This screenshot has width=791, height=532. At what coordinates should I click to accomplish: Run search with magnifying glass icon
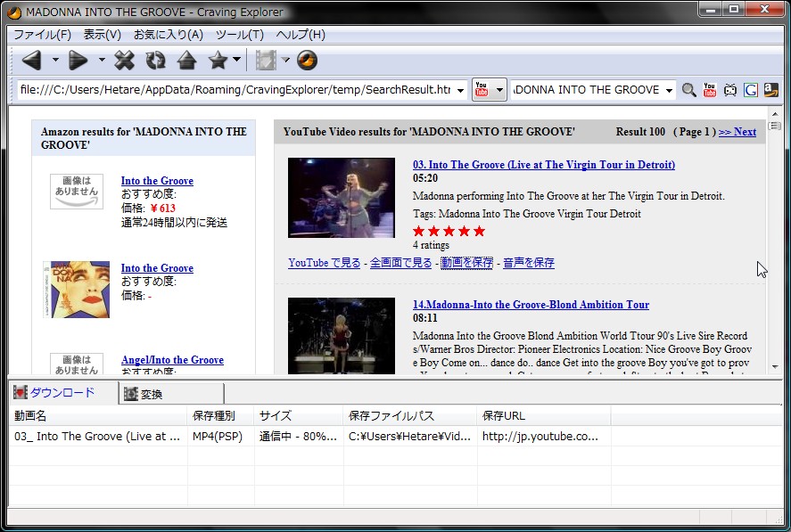[688, 90]
